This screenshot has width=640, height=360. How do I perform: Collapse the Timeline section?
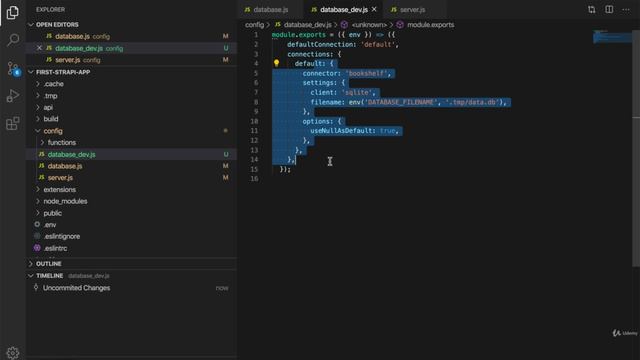(49, 276)
